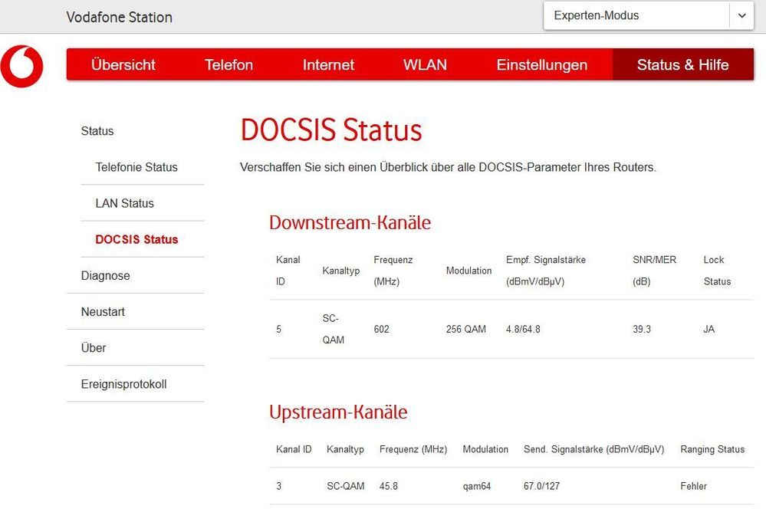This screenshot has height=532, width=766.
Task: Click the upstream signal value 67.0/127
Action: point(542,486)
